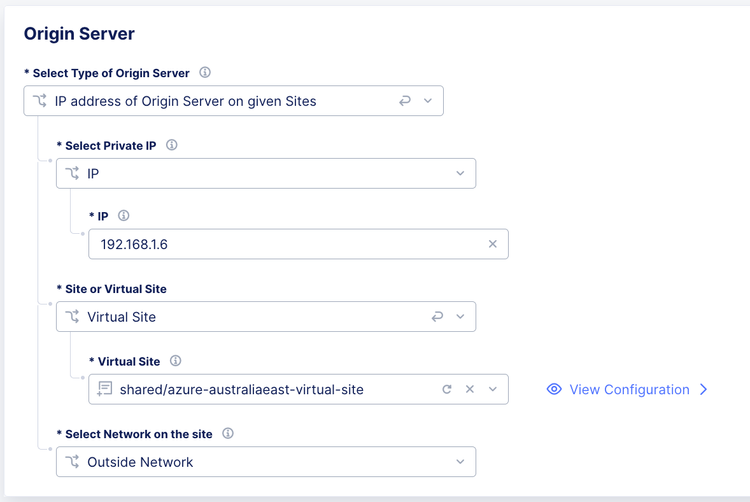
Task: Open the Select Type of Origin Server dropdown
Action: coord(428,101)
